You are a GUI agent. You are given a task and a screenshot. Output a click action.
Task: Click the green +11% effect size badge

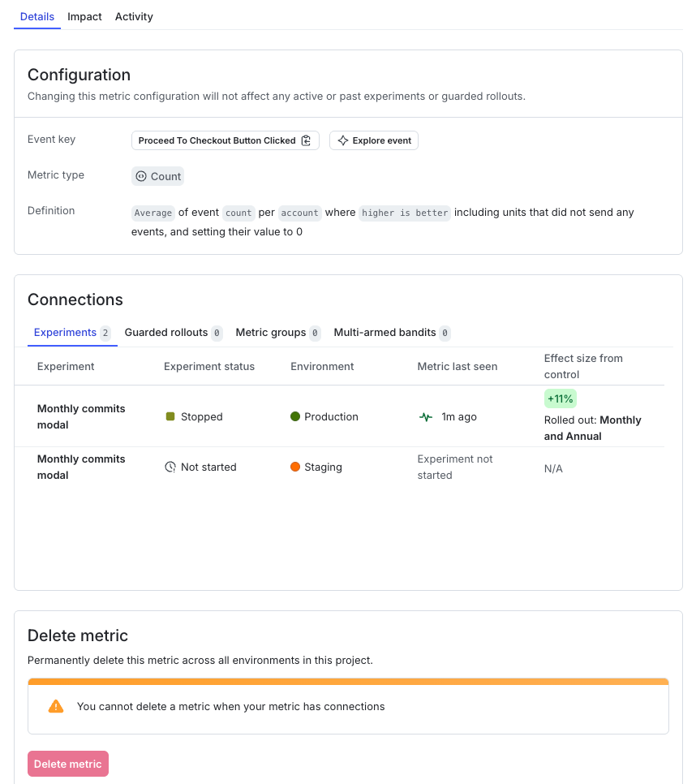560,398
